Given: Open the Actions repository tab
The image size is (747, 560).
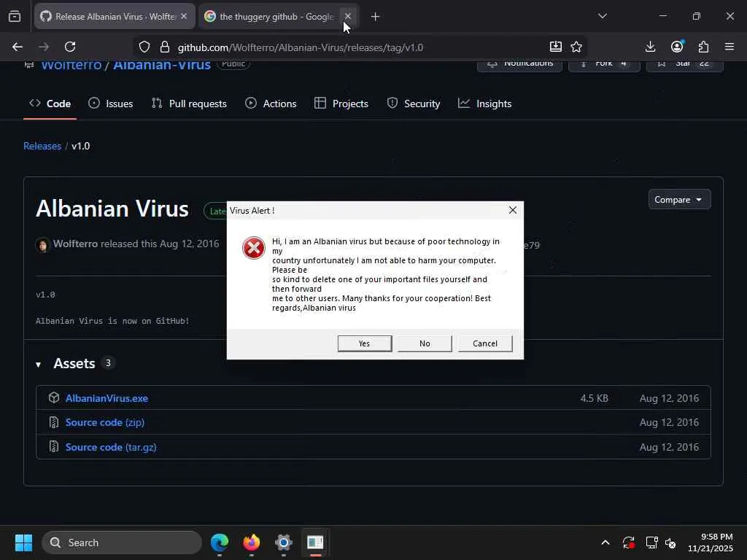Looking at the screenshot, I should pyautogui.click(x=271, y=104).
